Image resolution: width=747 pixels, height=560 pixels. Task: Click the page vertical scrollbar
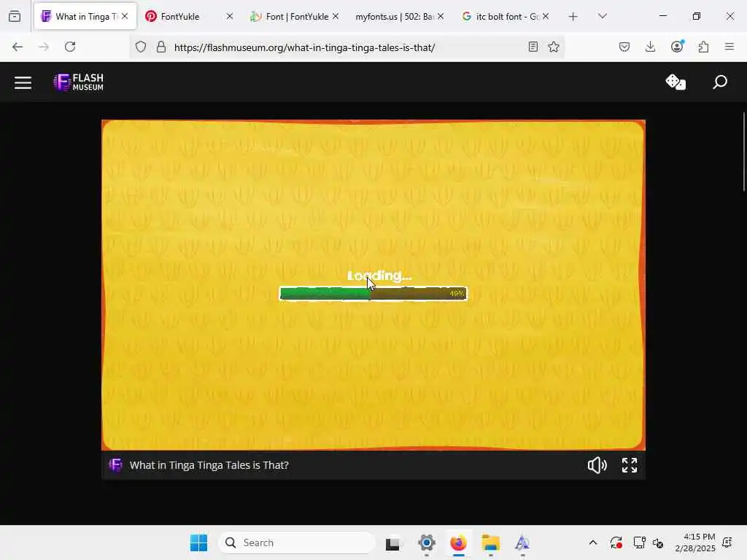pyautogui.click(x=743, y=152)
